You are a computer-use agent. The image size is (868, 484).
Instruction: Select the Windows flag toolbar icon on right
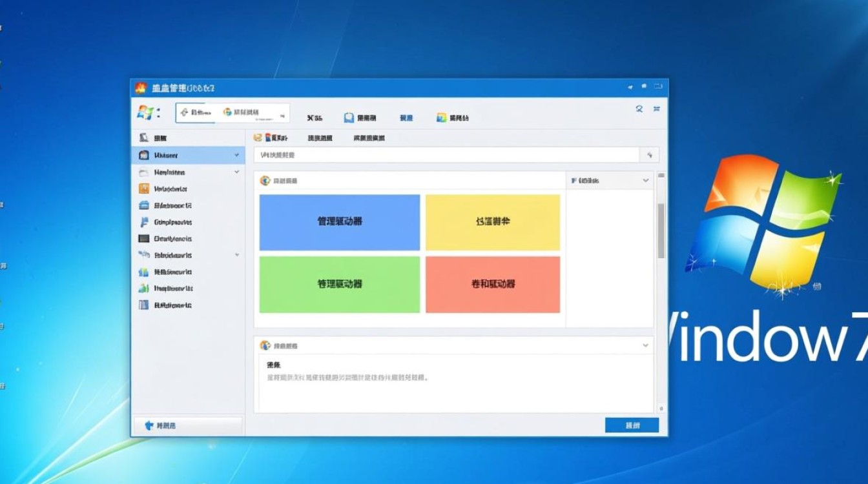tap(442, 117)
